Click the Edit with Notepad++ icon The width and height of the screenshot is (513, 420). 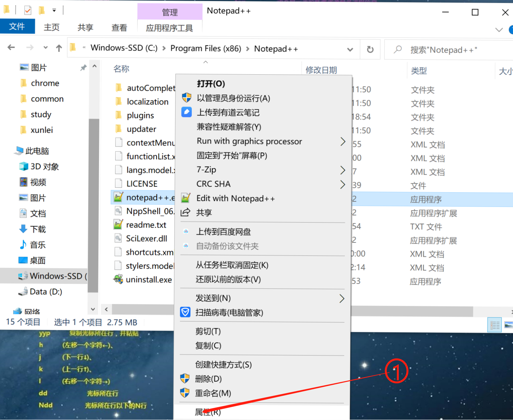(186, 198)
